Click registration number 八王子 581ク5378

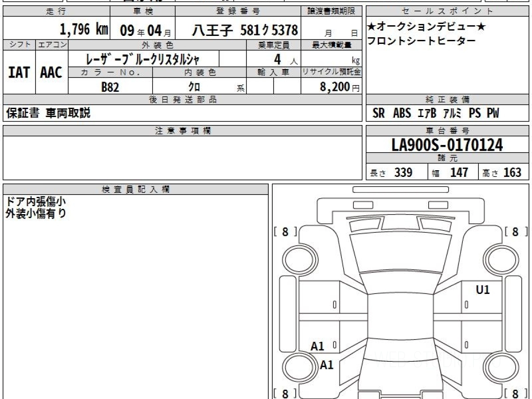[244, 30]
